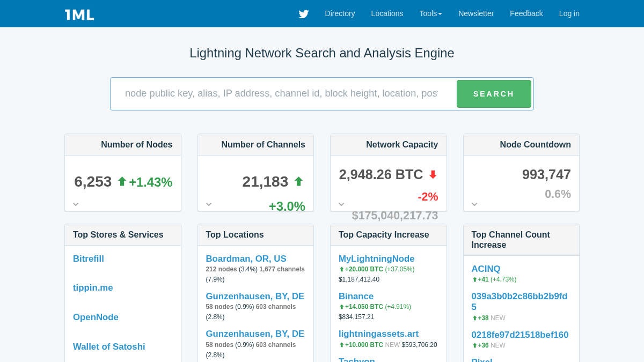Click the up arrow next to +41
Screen dimensions: 644x362
pyautogui.click(x=474, y=280)
